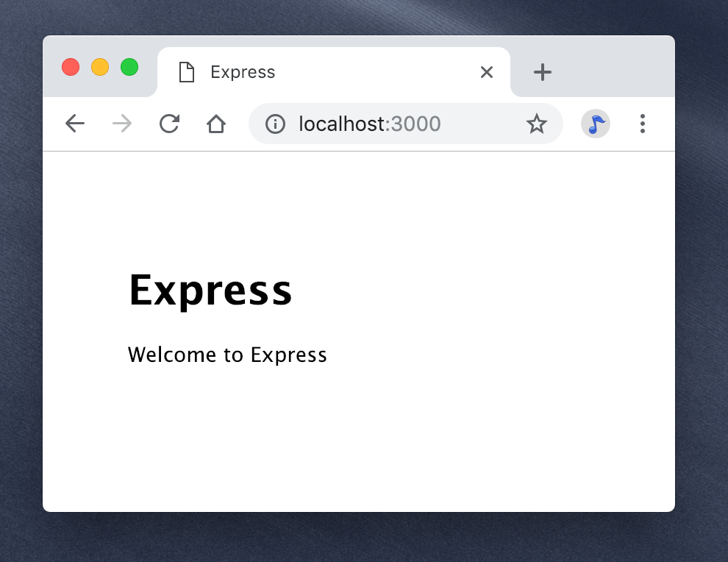Click the browser profile avatar icon
728x562 pixels.
pyautogui.click(x=595, y=124)
